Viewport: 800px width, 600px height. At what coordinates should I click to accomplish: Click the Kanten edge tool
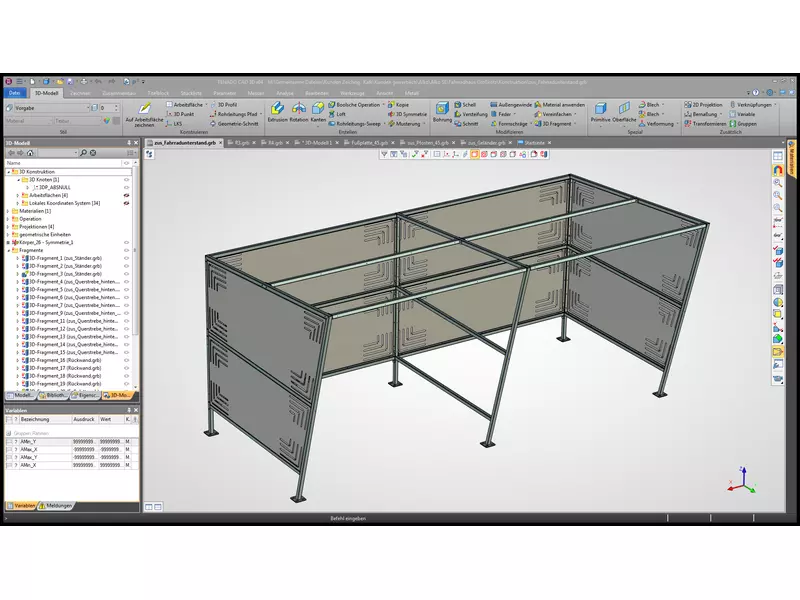[x=318, y=112]
